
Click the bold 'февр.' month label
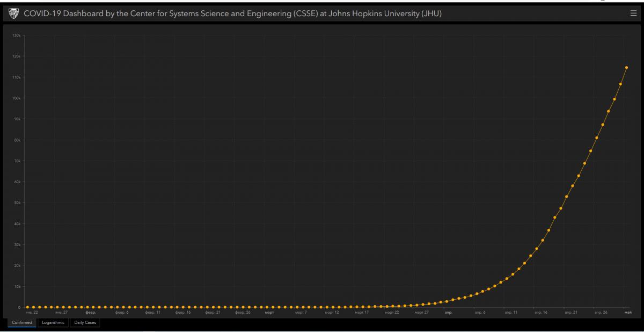(x=90, y=312)
